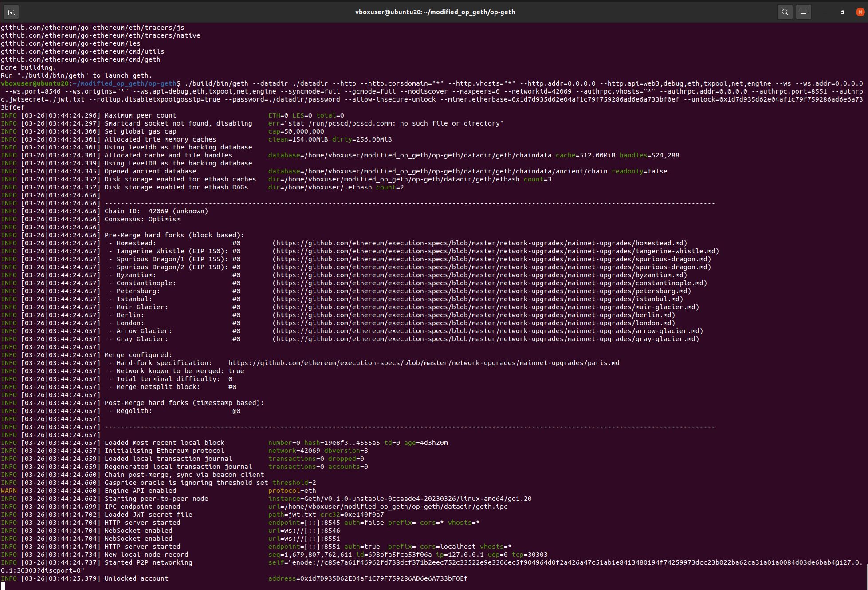The image size is (868, 590).
Task: Open the gray-glacier.md specification URL
Action: point(486,339)
